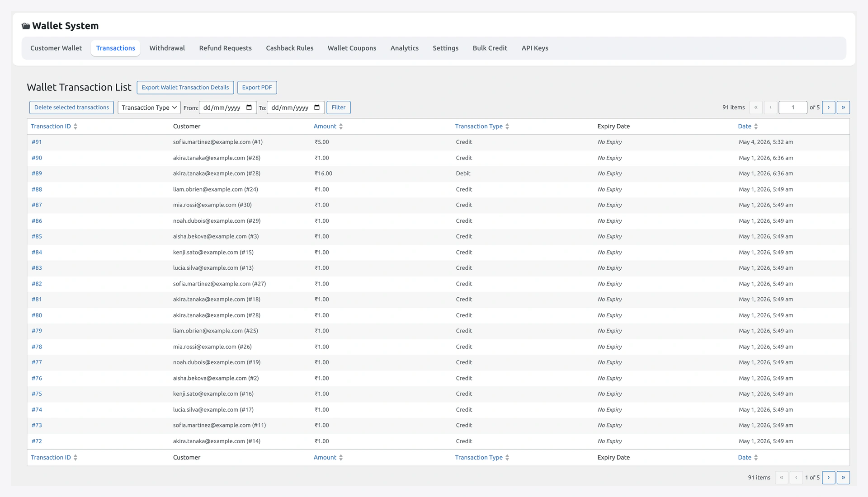Sort by Transaction ID header arrows at top
868x497 pixels.
pos(75,127)
